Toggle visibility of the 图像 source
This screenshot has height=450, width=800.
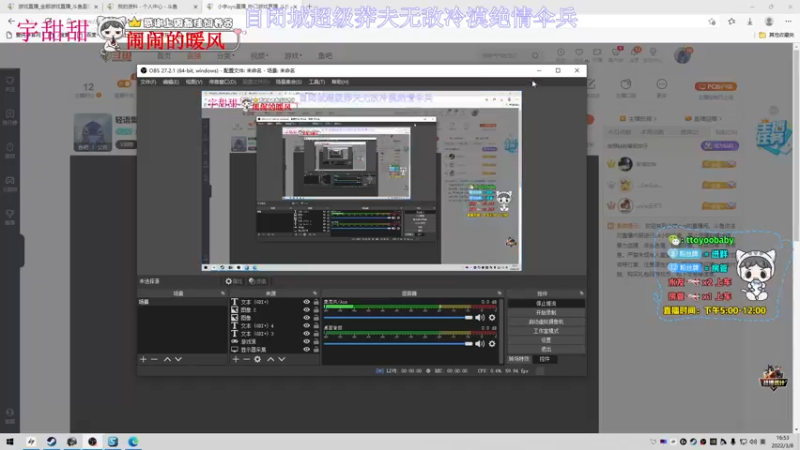click(306, 318)
